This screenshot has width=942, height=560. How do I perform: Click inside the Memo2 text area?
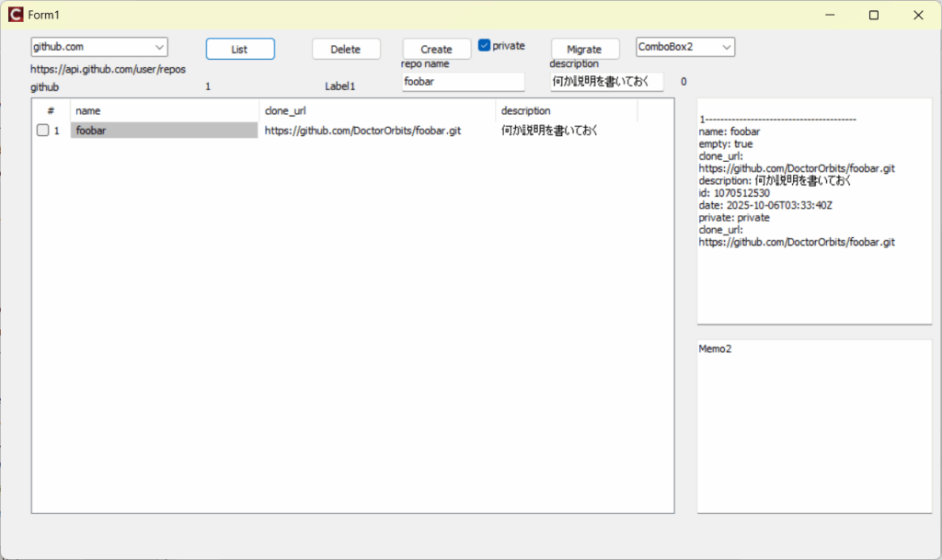813,428
